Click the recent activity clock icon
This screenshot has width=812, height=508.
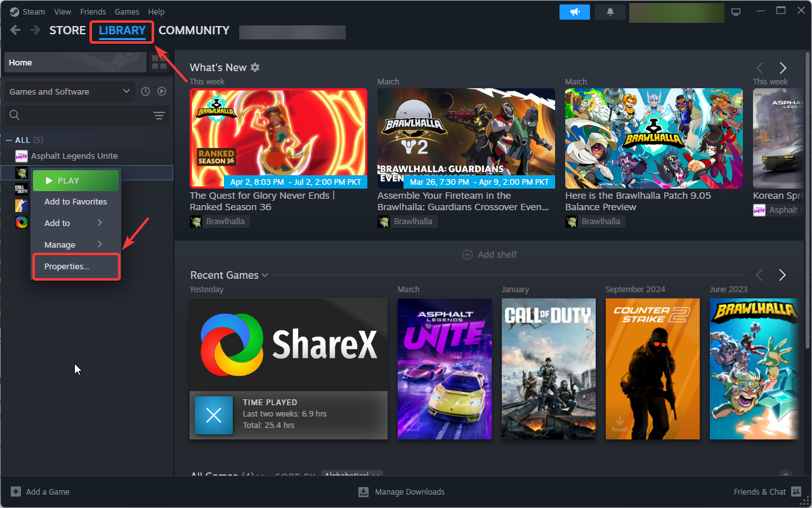(x=145, y=91)
